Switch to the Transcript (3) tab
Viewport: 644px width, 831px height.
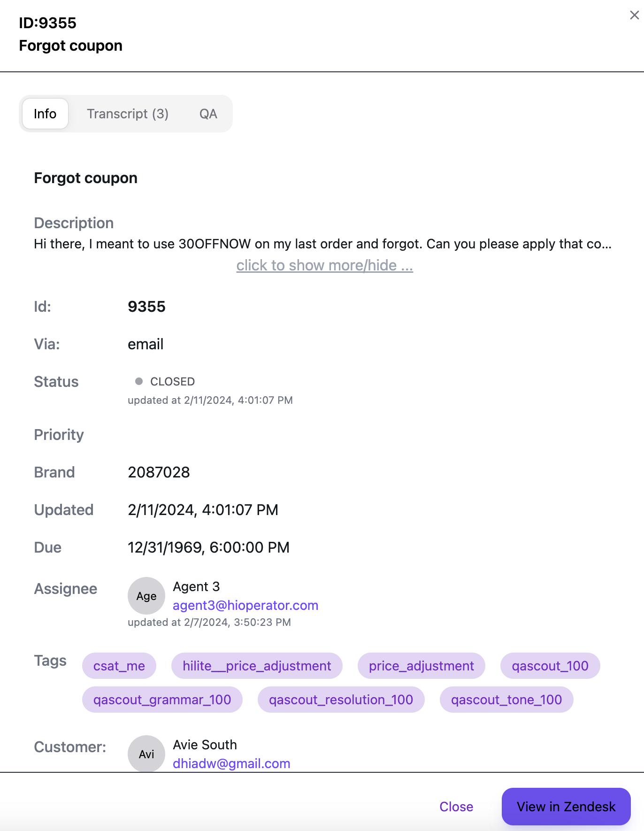click(127, 114)
